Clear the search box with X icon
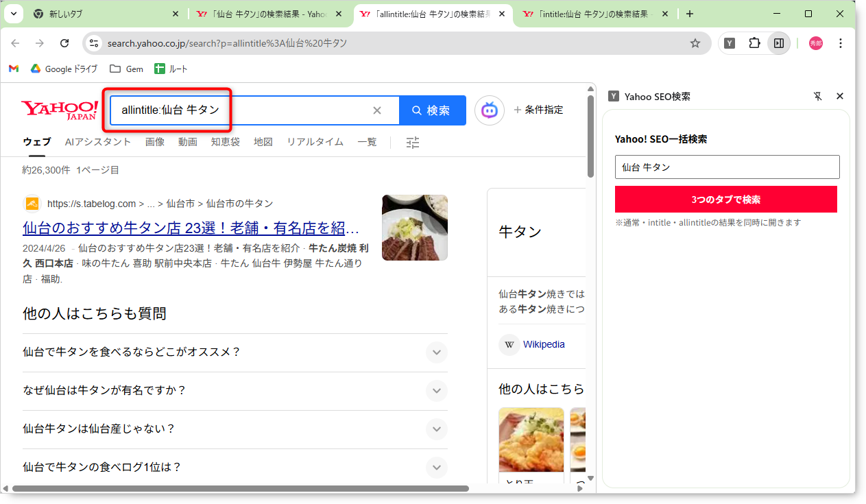 (376, 110)
